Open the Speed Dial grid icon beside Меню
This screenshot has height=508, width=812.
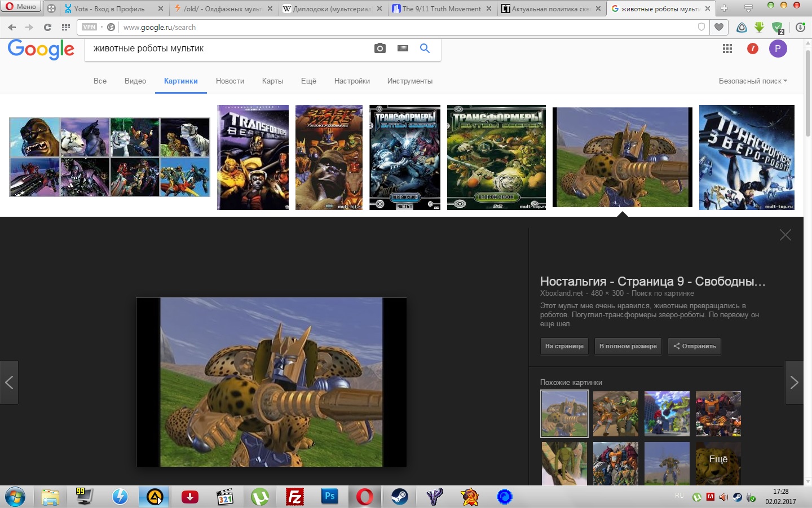tap(51, 8)
